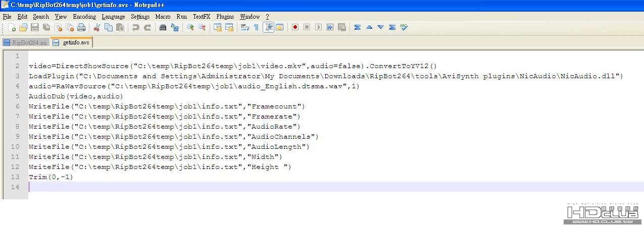Viewport: 644px width, 227px height.
Task: Click the Stop Recording macro icon
Action: click(x=307, y=27)
